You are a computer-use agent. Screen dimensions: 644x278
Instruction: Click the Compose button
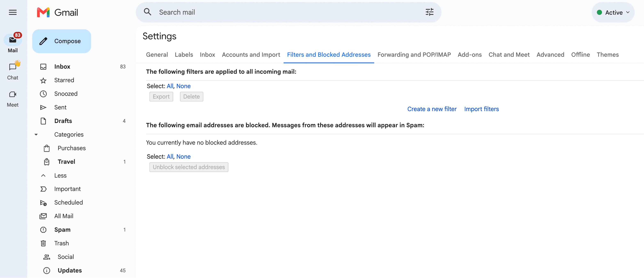[x=62, y=41]
